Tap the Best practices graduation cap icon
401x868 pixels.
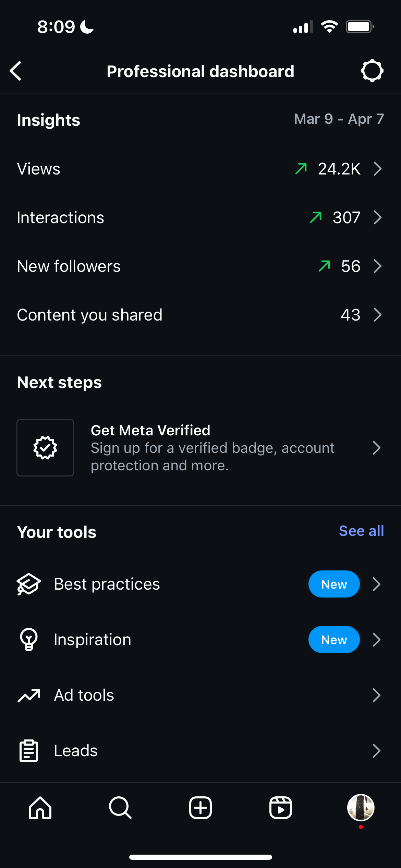(x=29, y=584)
